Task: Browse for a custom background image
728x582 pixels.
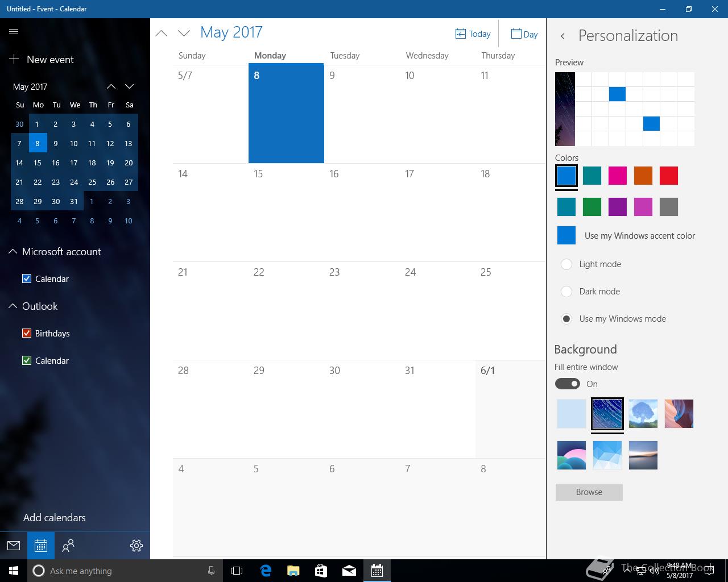Action: [589, 492]
